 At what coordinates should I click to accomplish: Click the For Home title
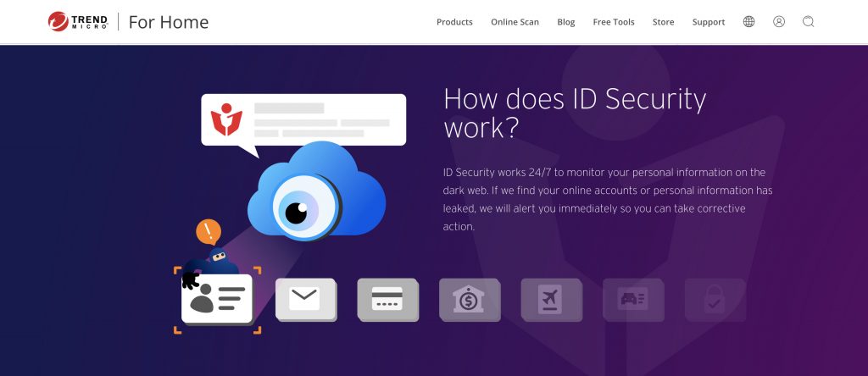coord(169,22)
